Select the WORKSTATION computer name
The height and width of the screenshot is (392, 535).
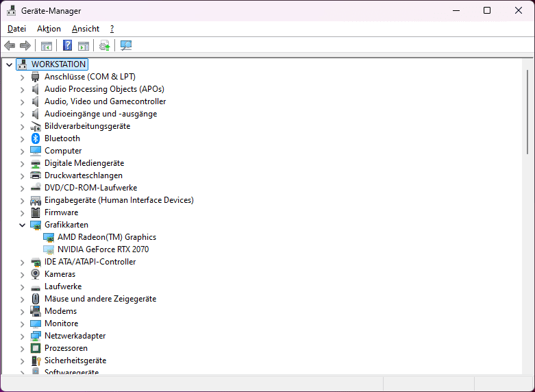(58, 64)
